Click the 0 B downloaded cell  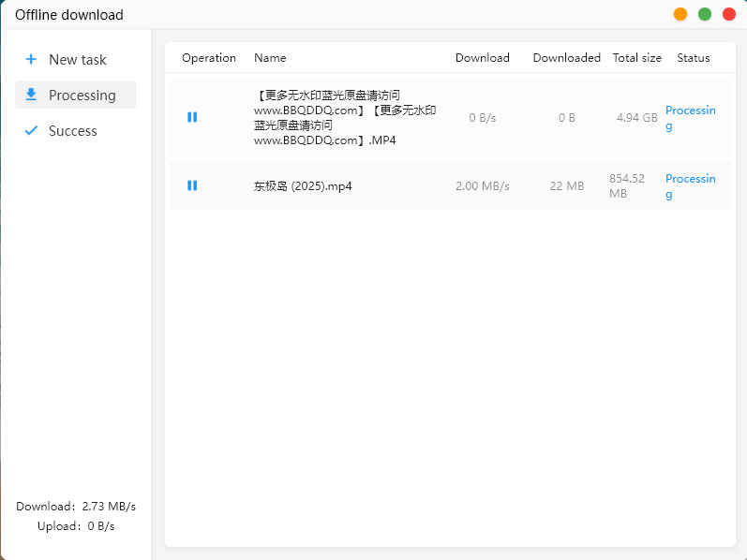(566, 118)
